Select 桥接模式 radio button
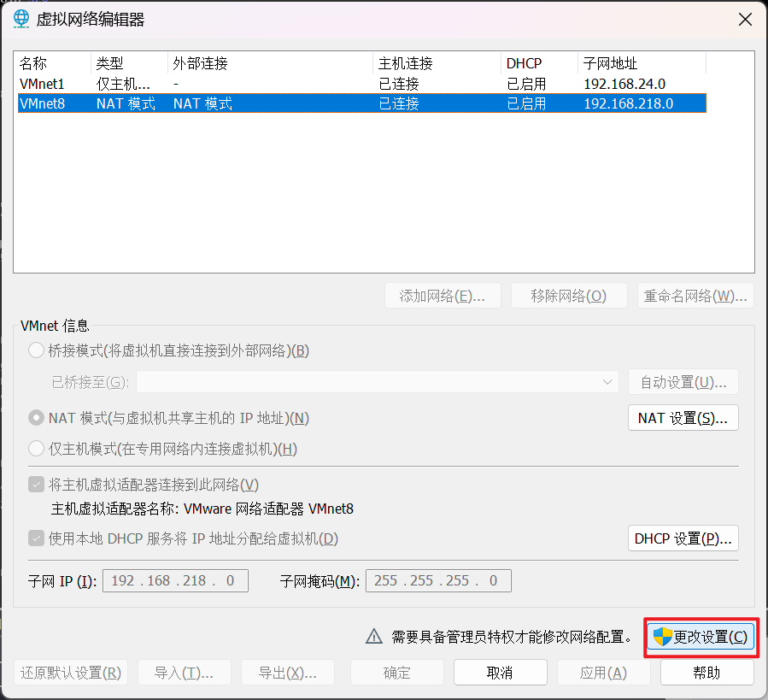The height and width of the screenshot is (700, 768). tap(36, 350)
